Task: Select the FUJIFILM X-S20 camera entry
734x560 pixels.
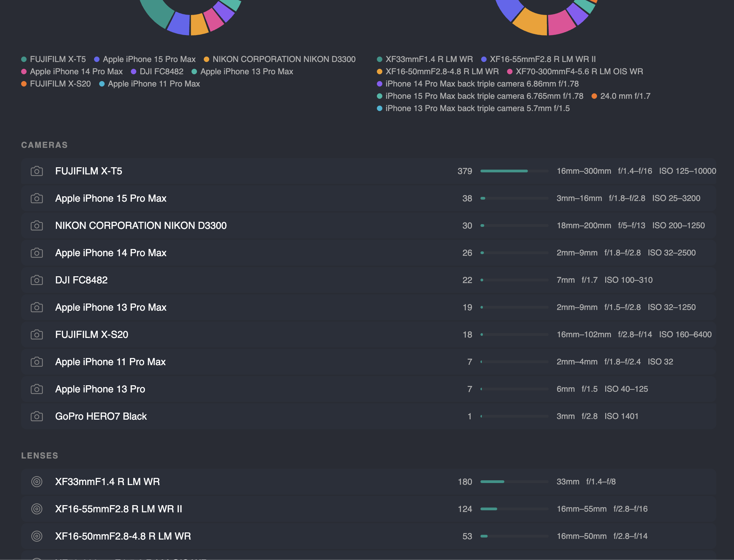Action: click(92, 335)
